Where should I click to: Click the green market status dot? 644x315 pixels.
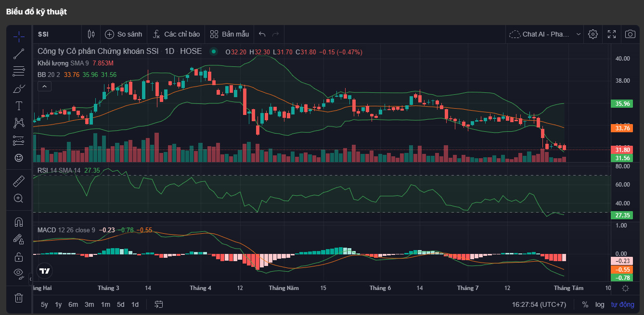click(214, 51)
